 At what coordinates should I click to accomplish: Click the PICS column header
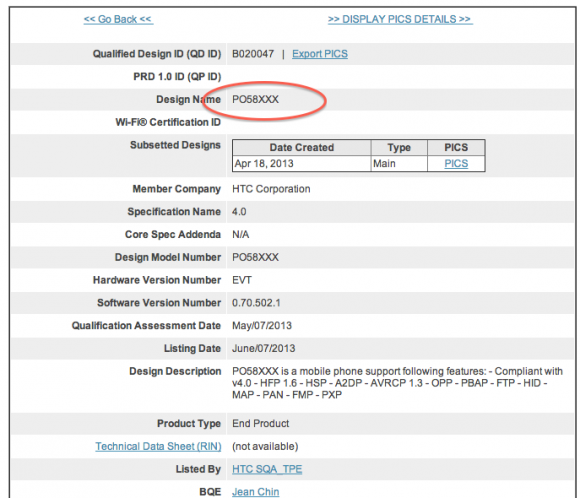(x=456, y=147)
